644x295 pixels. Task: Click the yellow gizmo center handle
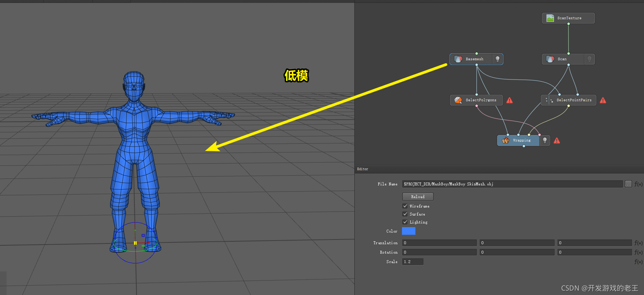click(135, 243)
